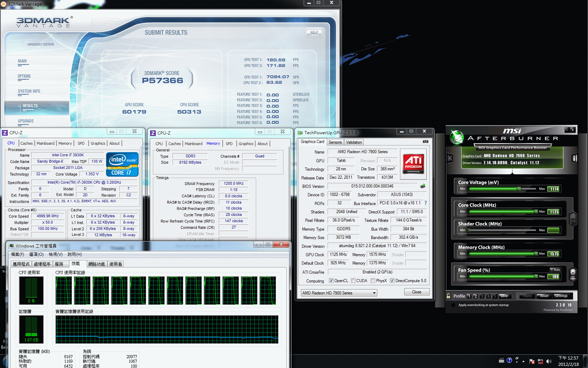Open the 檔案(F) menu in Task Manager

tap(17, 254)
